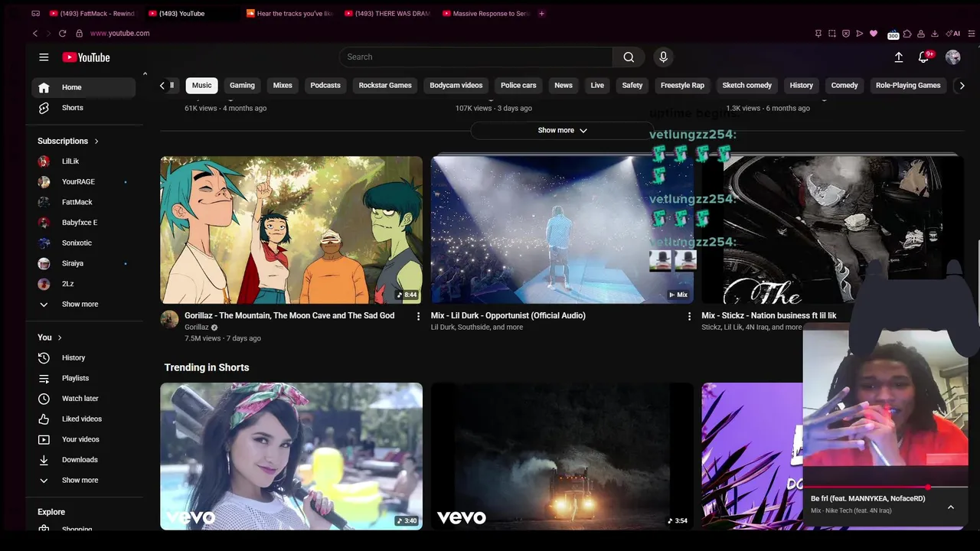Open the You section arrow
The image size is (980, 551).
point(60,337)
